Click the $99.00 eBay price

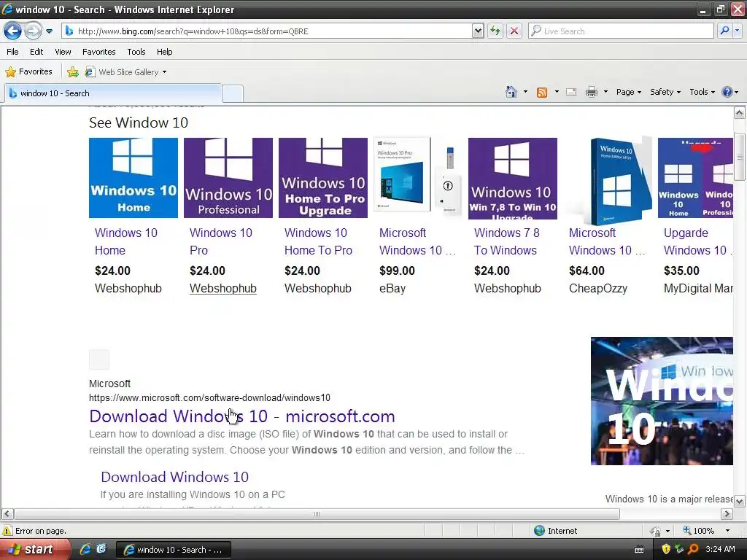[x=397, y=271]
